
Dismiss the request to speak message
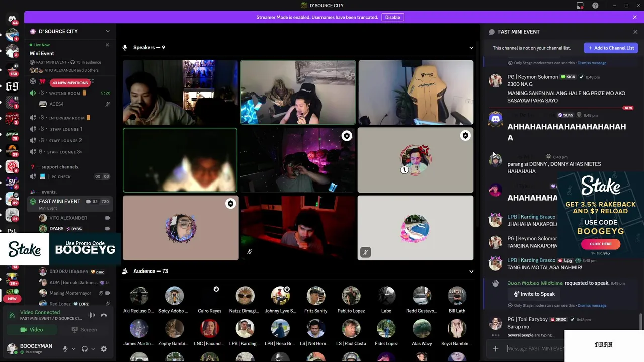pyautogui.click(x=592, y=306)
